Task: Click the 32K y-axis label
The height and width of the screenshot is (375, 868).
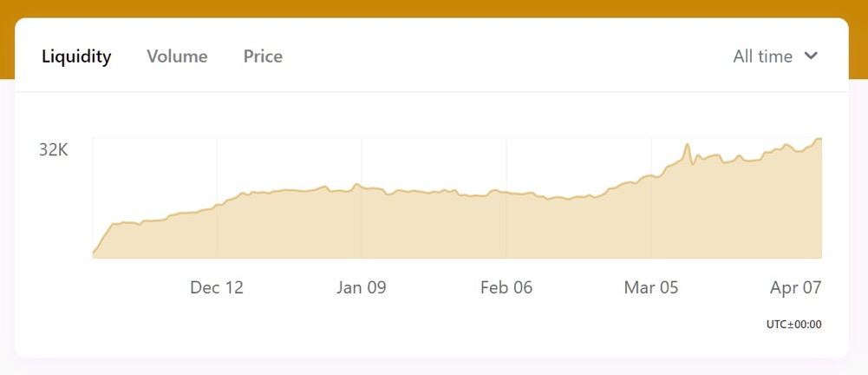Action: [x=54, y=150]
